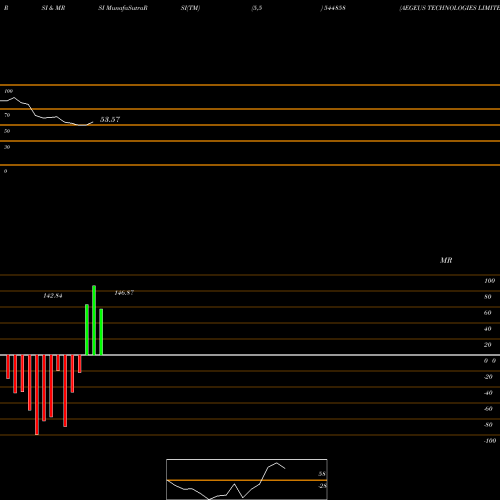Click the last green bar on the right
500x500 pixels.
pyautogui.click(x=101, y=332)
